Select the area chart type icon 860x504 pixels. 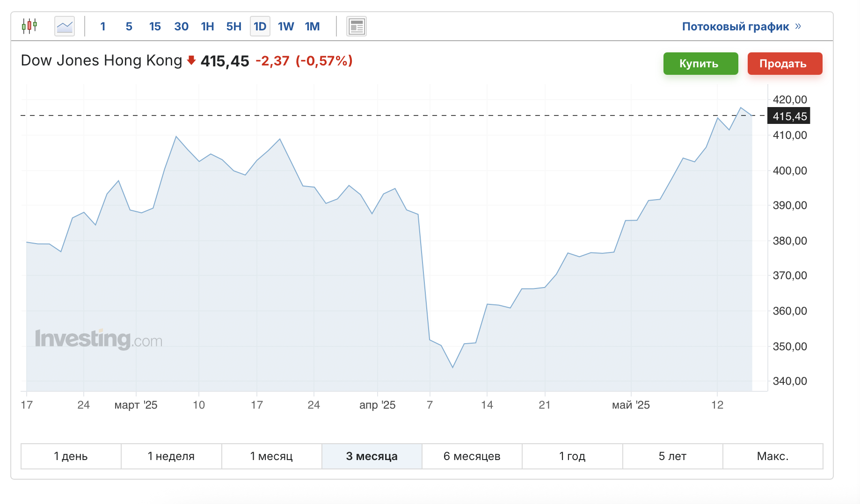(65, 26)
